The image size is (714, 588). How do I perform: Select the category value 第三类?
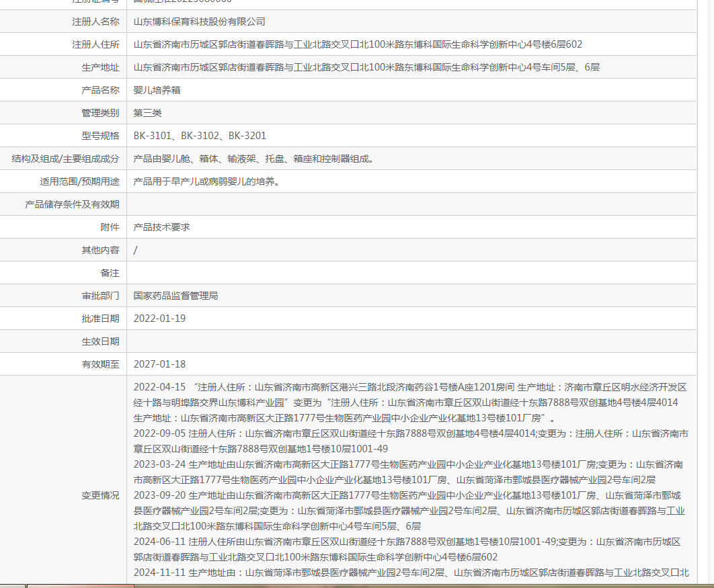pos(147,113)
